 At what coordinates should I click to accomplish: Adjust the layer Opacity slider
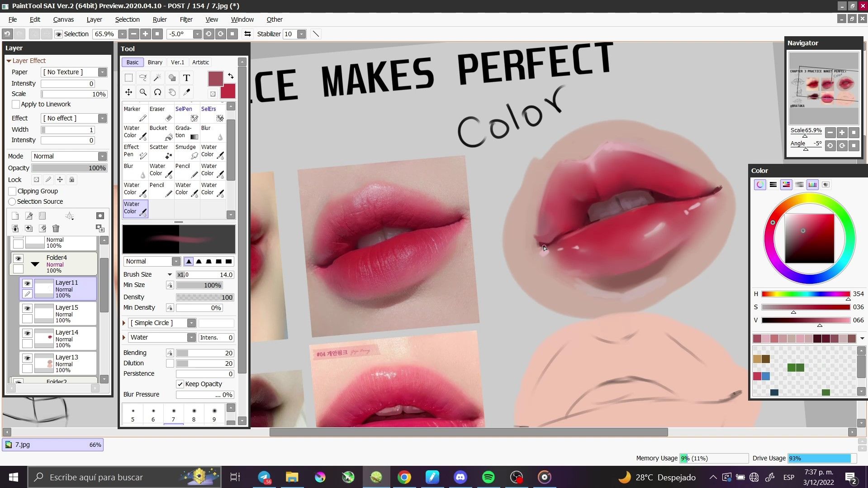tap(69, 168)
